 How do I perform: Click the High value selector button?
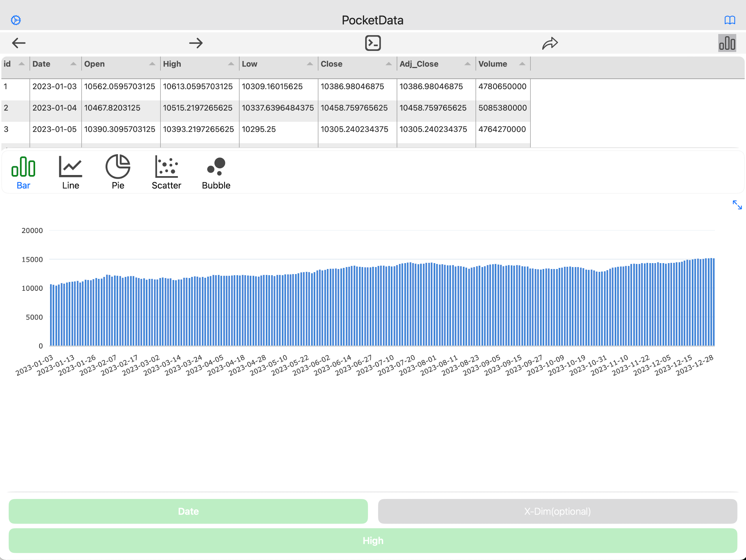373,540
